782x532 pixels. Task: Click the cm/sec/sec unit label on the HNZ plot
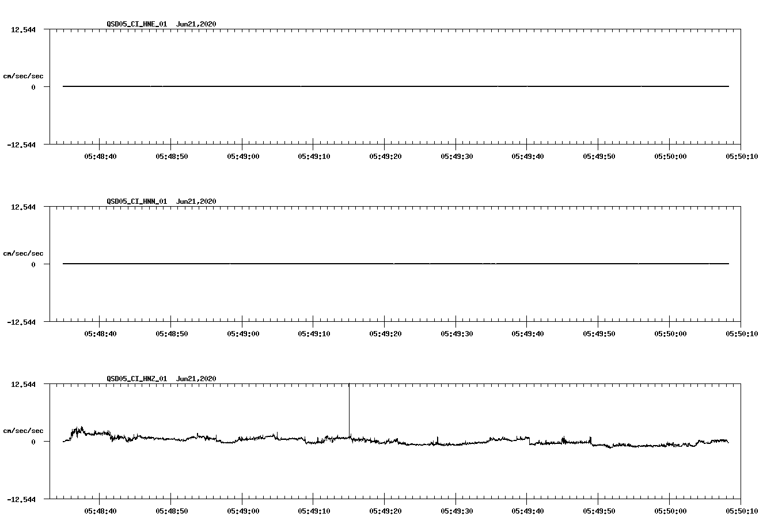click(x=23, y=431)
